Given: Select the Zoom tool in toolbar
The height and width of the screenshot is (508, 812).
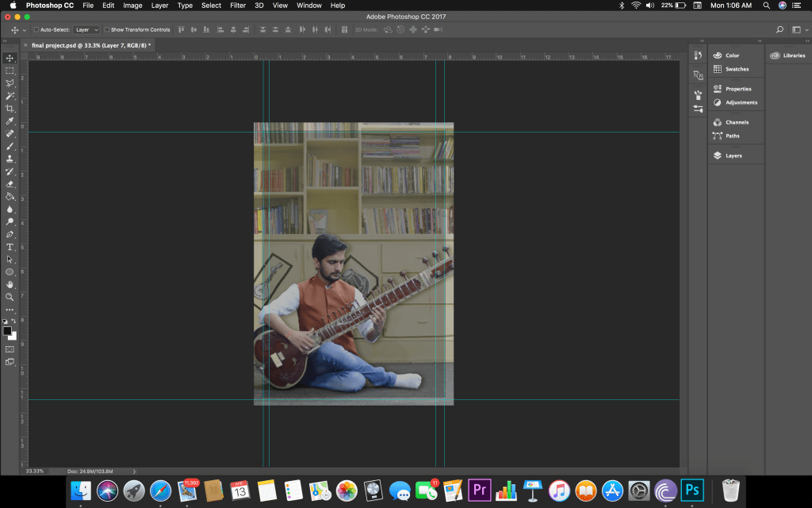Looking at the screenshot, I should [x=10, y=297].
